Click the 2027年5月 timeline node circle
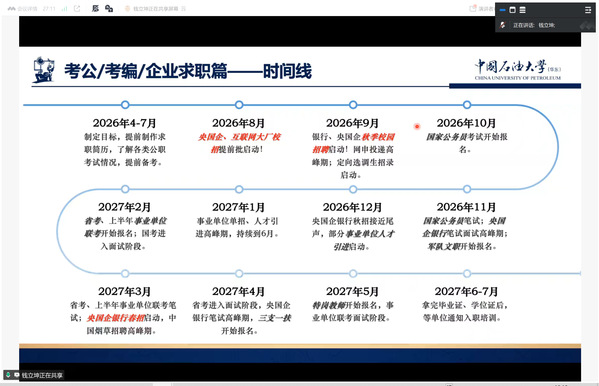599x386 pixels. (x=353, y=274)
